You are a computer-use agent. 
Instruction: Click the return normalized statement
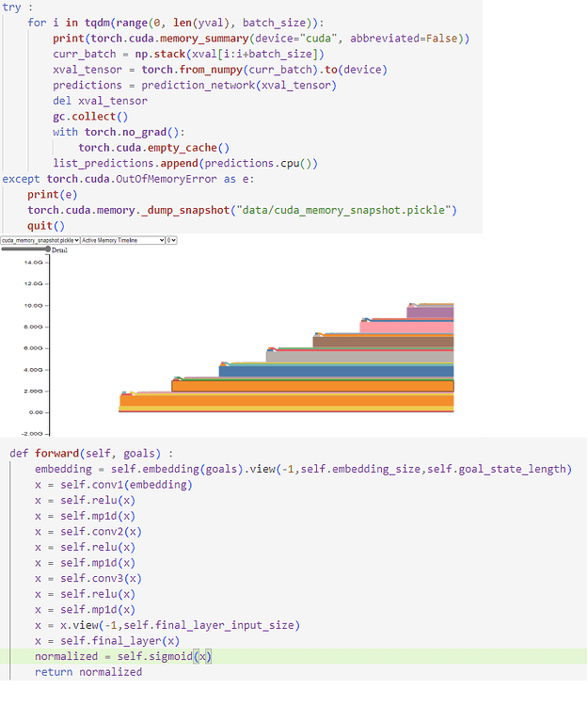(88, 672)
